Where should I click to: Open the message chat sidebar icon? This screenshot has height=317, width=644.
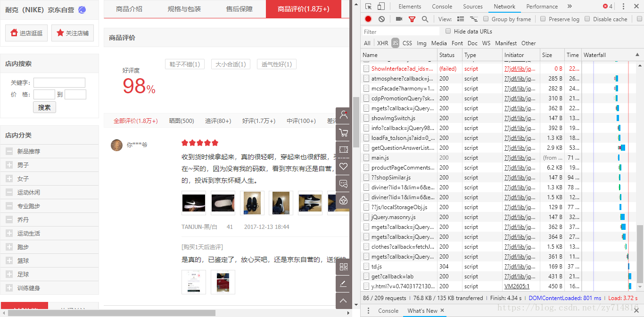click(x=344, y=184)
